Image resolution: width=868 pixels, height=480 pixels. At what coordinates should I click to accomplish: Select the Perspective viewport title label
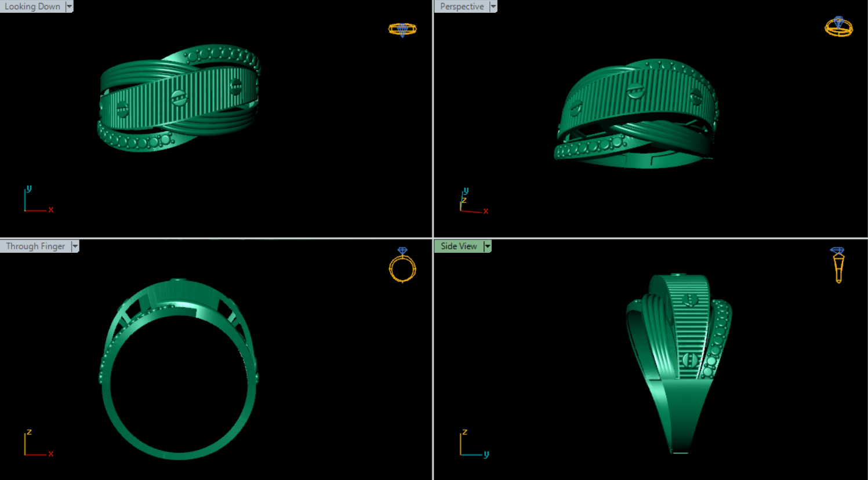tap(462, 6)
